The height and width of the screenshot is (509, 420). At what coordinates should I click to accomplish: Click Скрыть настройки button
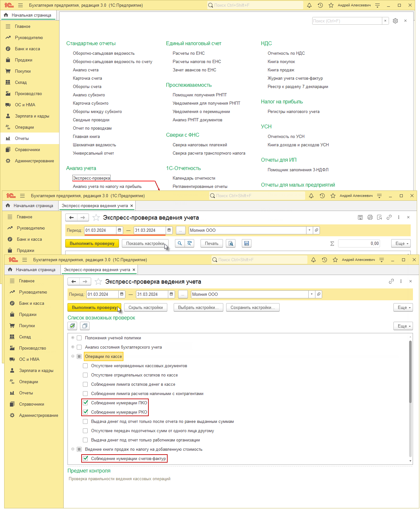click(146, 307)
